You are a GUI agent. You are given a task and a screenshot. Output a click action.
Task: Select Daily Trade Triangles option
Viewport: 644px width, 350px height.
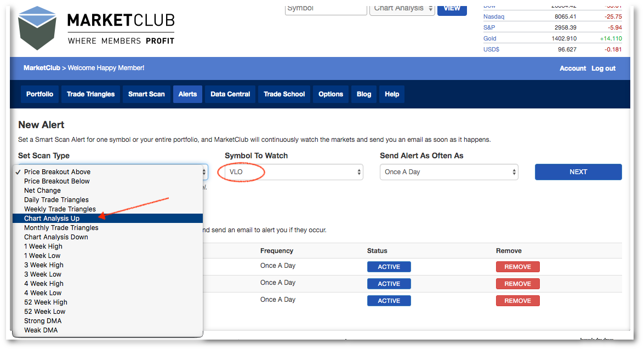pyautogui.click(x=107, y=200)
